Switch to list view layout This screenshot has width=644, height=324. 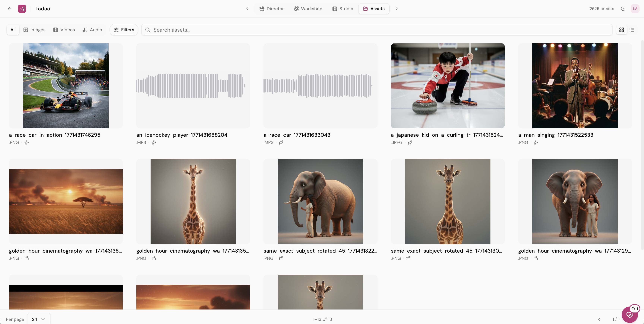[632, 30]
